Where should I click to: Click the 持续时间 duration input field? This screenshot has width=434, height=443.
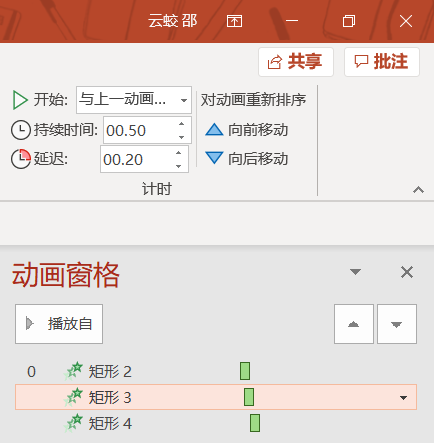tap(139, 130)
